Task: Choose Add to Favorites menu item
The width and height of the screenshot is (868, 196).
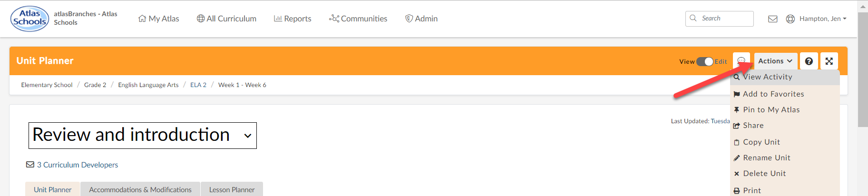Action: 773,94
